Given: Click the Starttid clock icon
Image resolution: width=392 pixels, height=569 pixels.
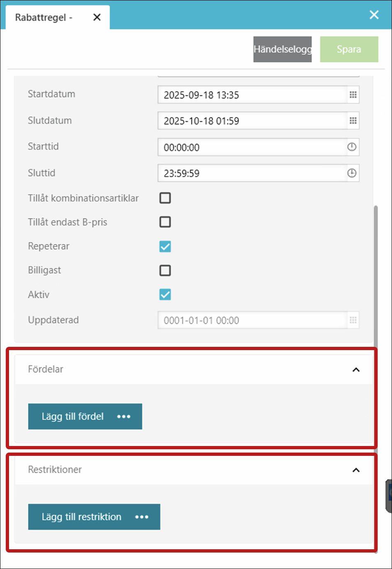Looking at the screenshot, I should click(352, 147).
